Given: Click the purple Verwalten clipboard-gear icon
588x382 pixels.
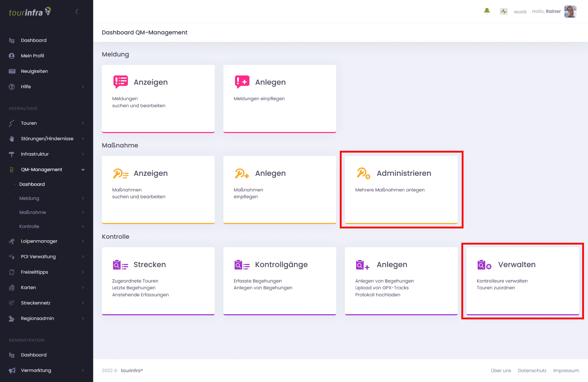Looking at the screenshot, I should 484,265.
